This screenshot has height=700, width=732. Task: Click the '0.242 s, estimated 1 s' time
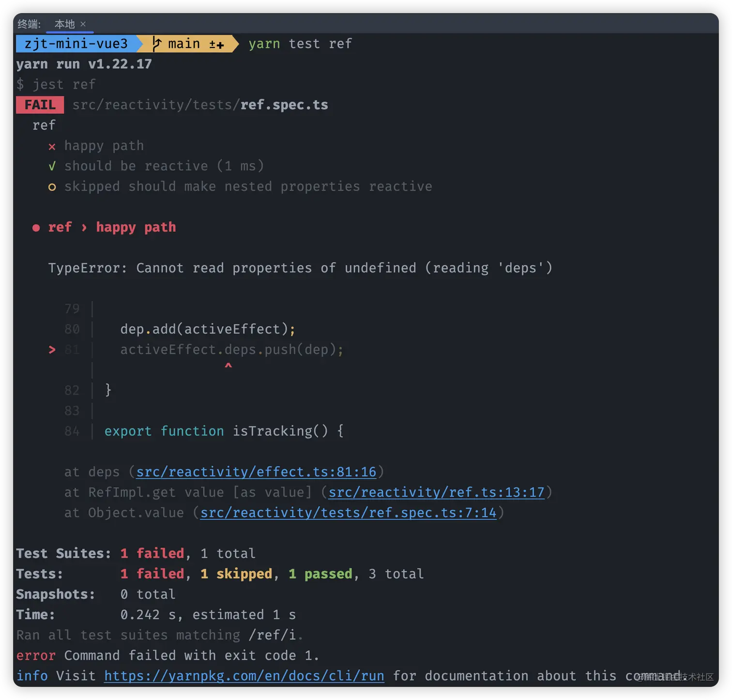pos(208,615)
